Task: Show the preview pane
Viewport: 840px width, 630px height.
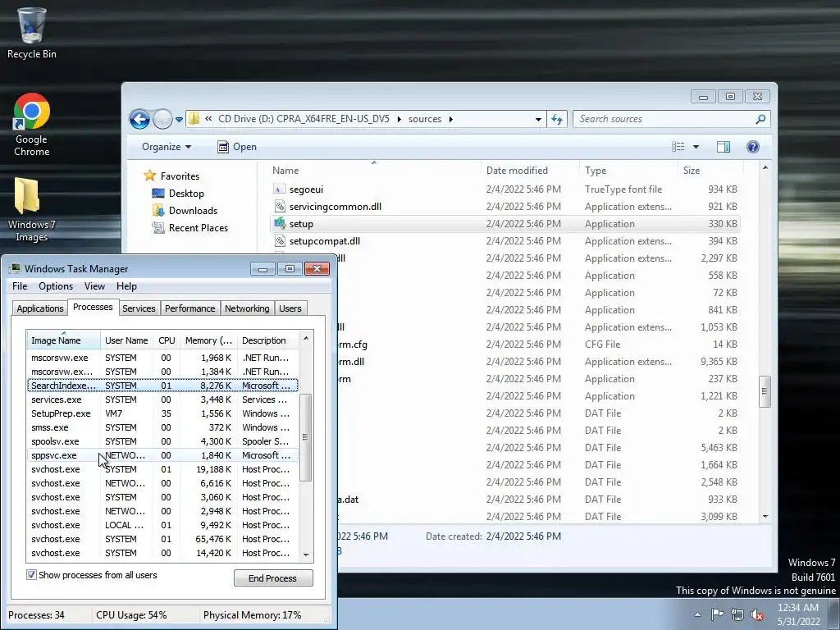Action: 724,147
